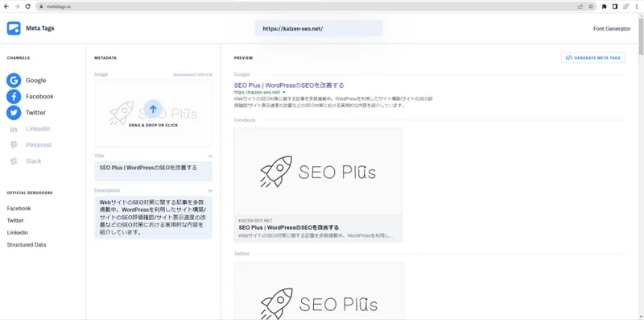Click the browser back arrow

pyautogui.click(x=6, y=6)
